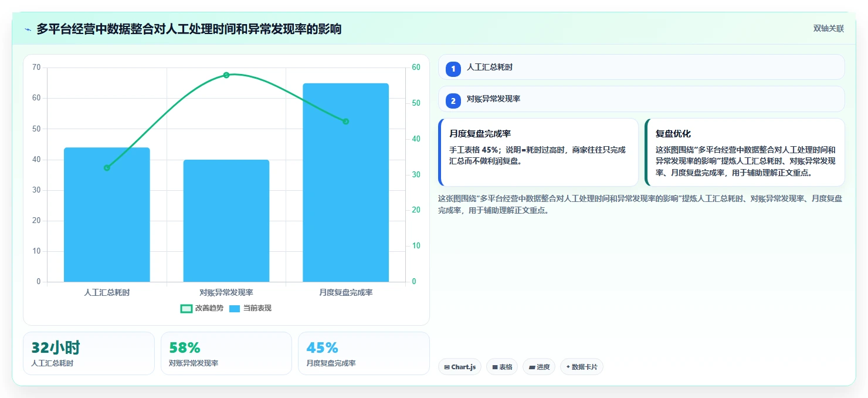Click the 人工汇总耗时 blue bar
868x398 pixels.
[107, 215]
